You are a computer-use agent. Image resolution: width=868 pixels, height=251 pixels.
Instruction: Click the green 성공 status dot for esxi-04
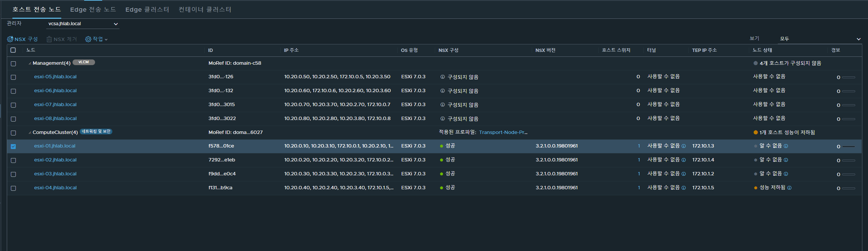(x=442, y=188)
